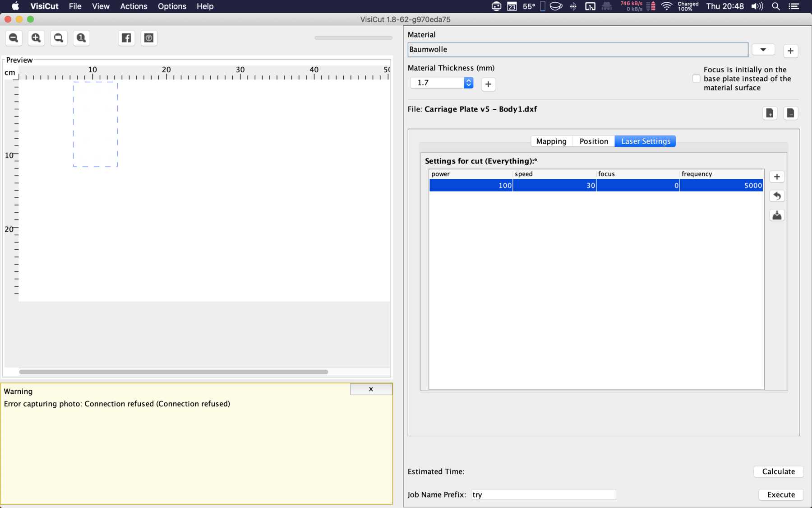Click the battery Charged 100% indicator
The image size is (812, 508).
[x=688, y=6]
